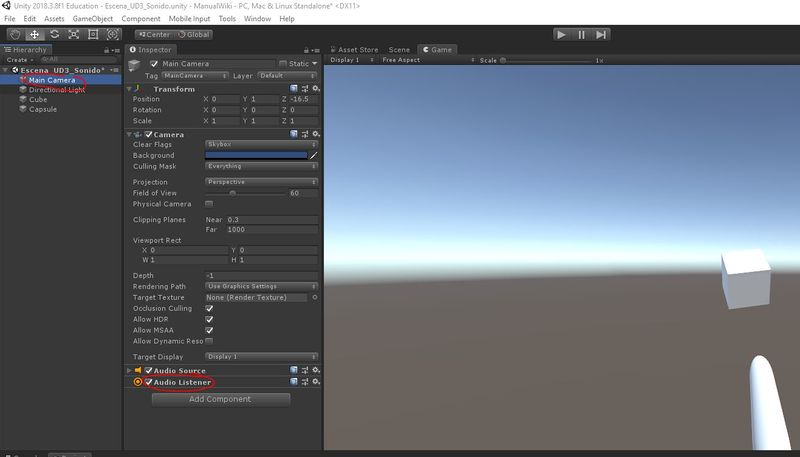Open Audio Listener preset selector icon
This screenshot has width=800, height=457.
pyautogui.click(x=305, y=382)
